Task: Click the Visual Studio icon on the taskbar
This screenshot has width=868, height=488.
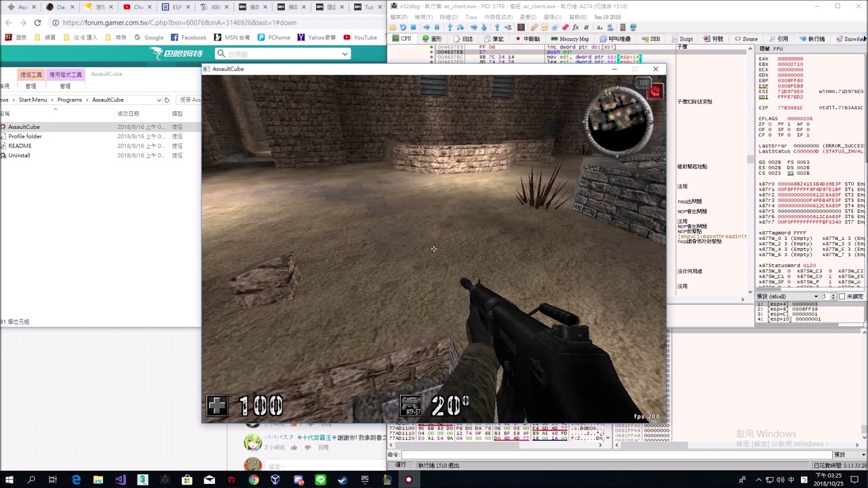Action: point(120,480)
